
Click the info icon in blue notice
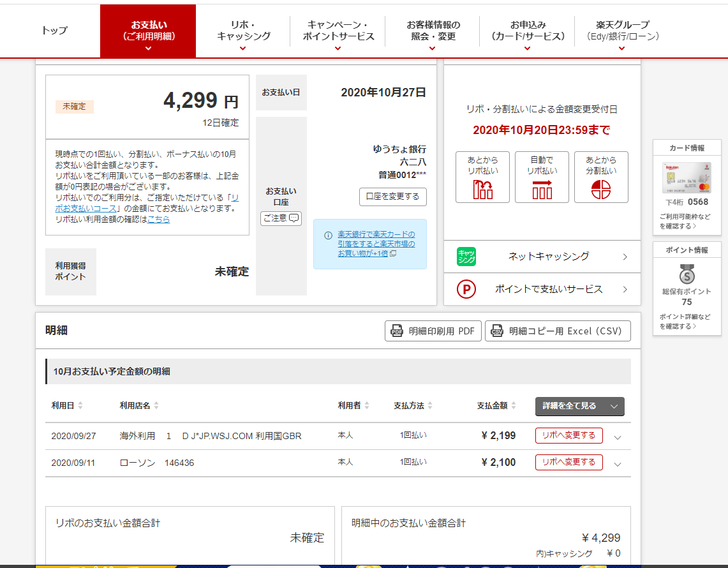[x=328, y=235]
